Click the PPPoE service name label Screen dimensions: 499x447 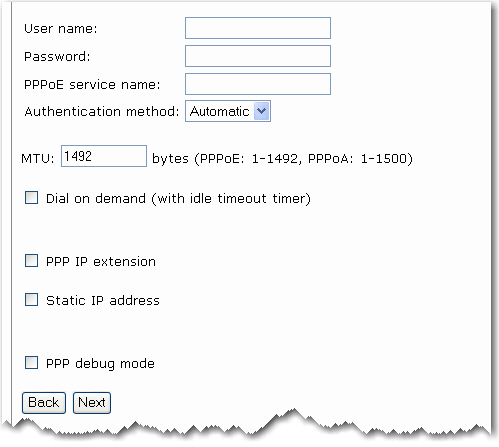click(92, 85)
